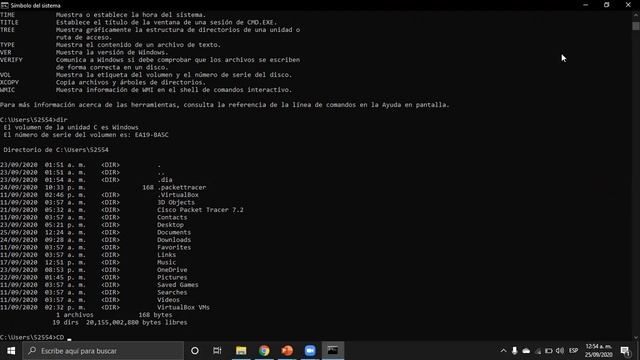The image size is (640, 360).
Task: Click the 'Pictures' directory entry
Action: (172, 278)
